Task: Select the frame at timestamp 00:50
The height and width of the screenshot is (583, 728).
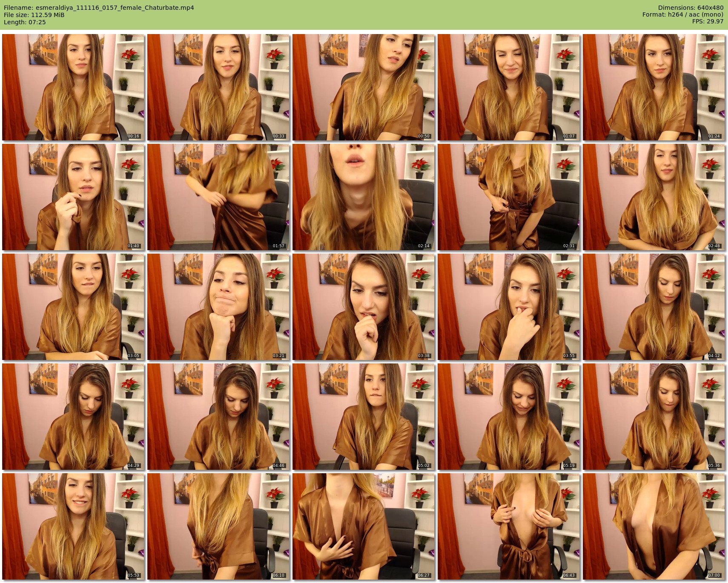Action: (364, 87)
